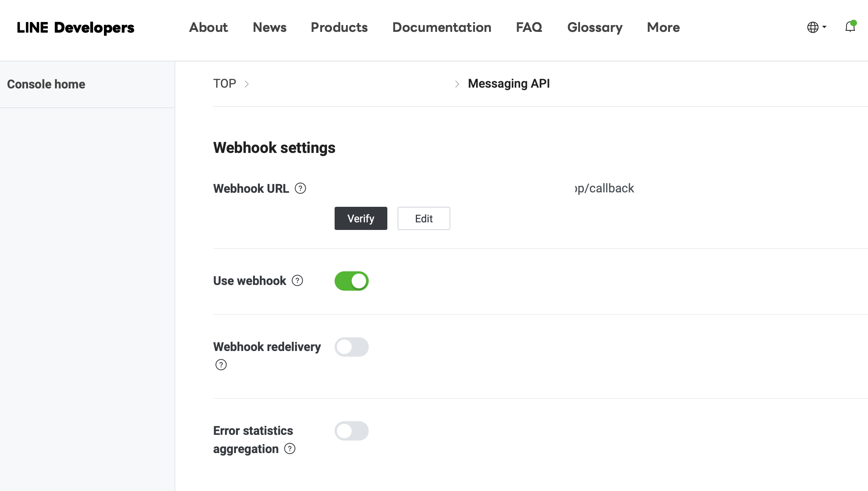Go to TOP in the breadcrumb
The height and width of the screenshot is (491, 868).
[225, 83]
